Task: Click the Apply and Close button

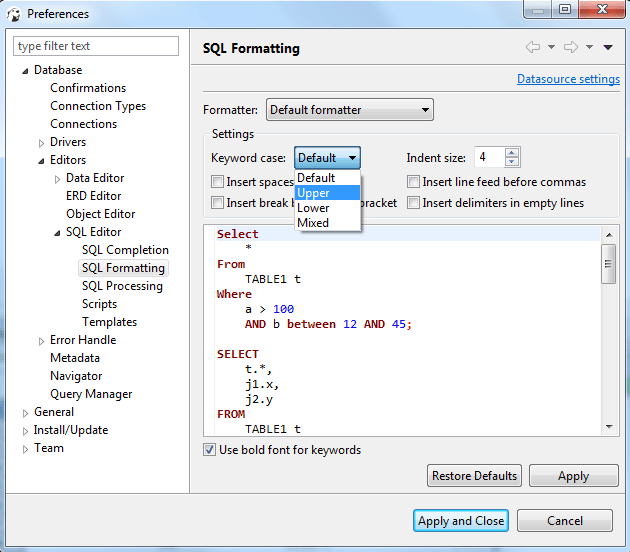Action: [461, 521]
